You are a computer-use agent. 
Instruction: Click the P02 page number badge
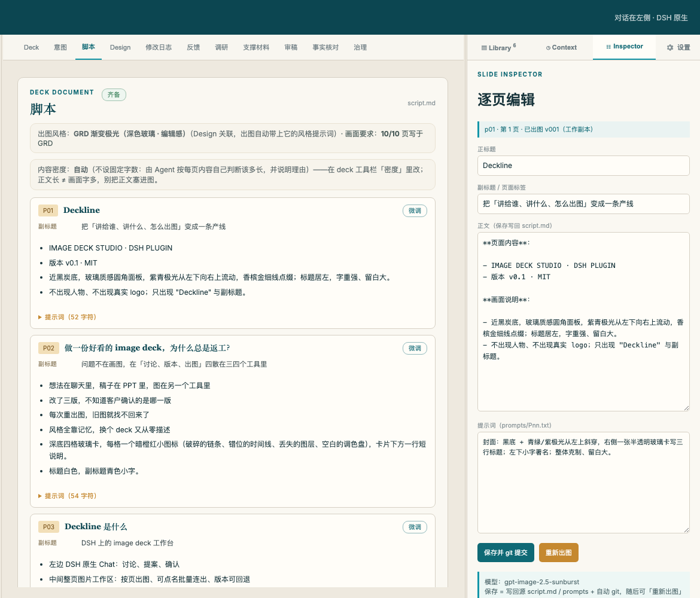pos(48,348)
